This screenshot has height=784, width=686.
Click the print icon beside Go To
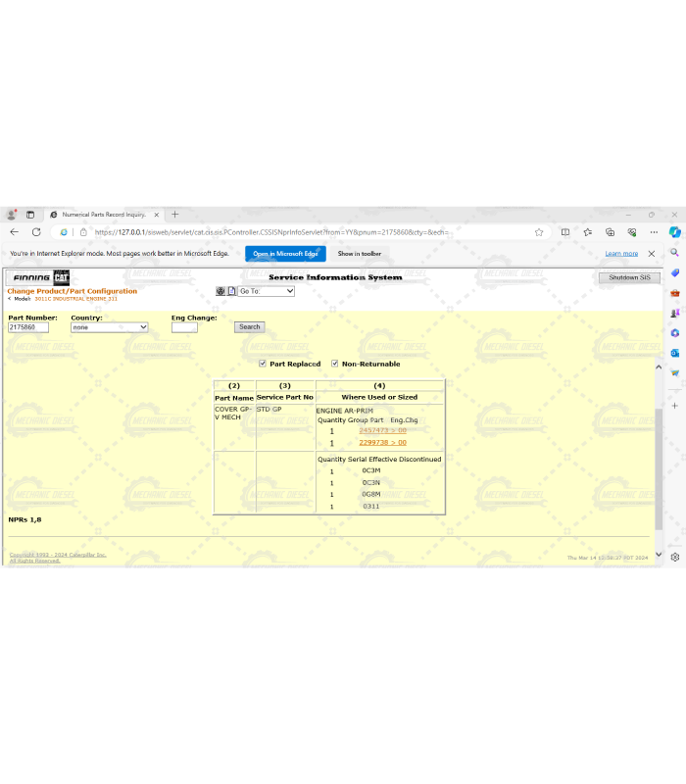[220, 291]
